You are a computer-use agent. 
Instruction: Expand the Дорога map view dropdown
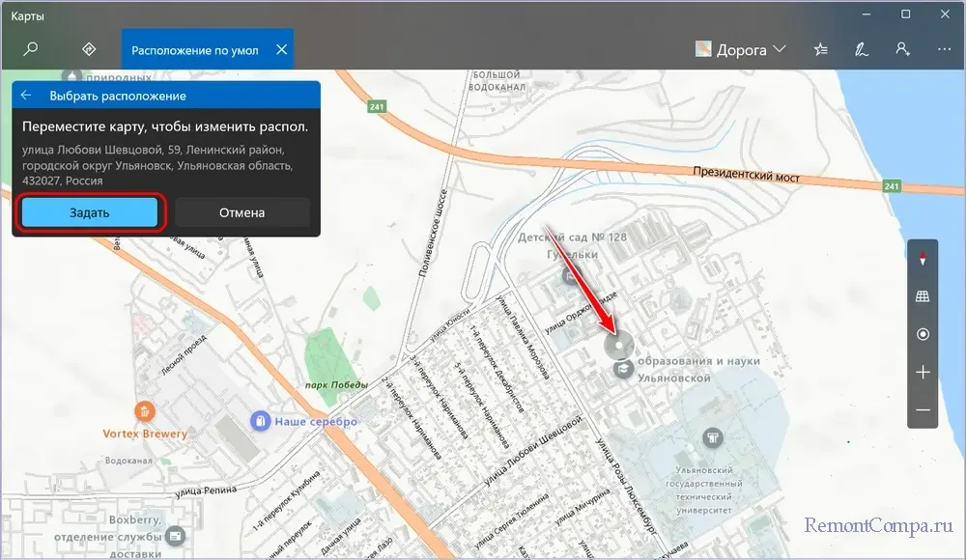pyautogui.click(x=741, y=49)
